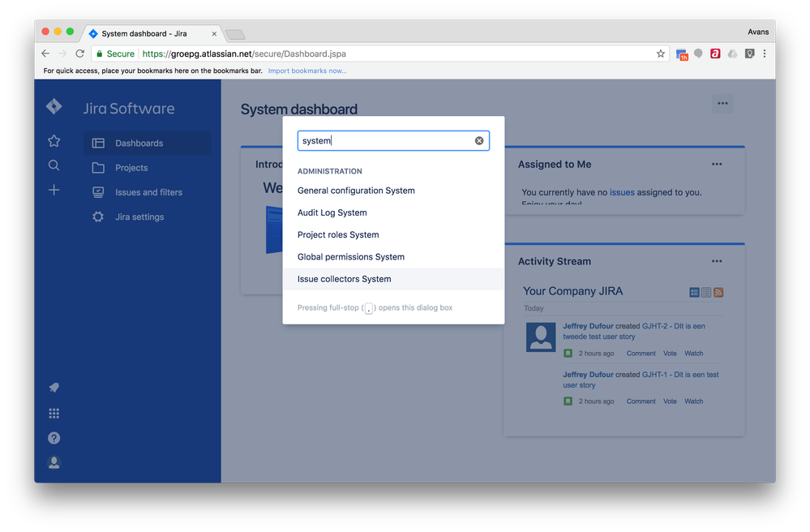Click the red extension icon in toolbar

[x=715, y=54]
